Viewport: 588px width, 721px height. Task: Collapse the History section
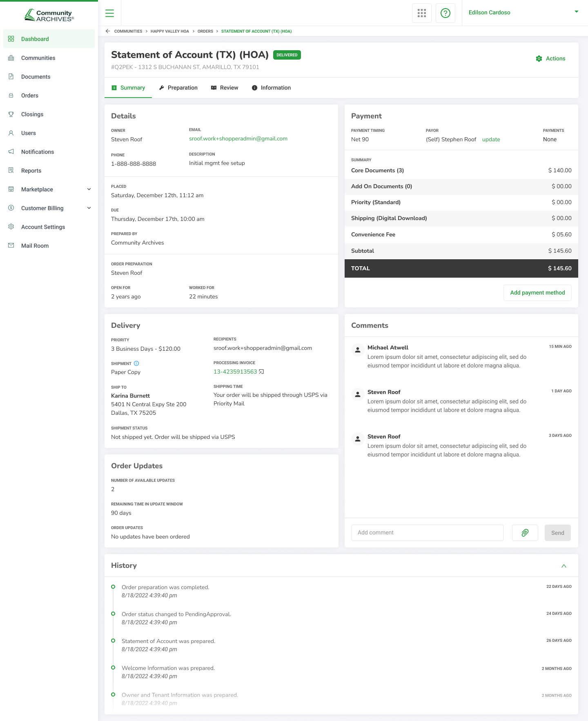(x=564, y=566)
